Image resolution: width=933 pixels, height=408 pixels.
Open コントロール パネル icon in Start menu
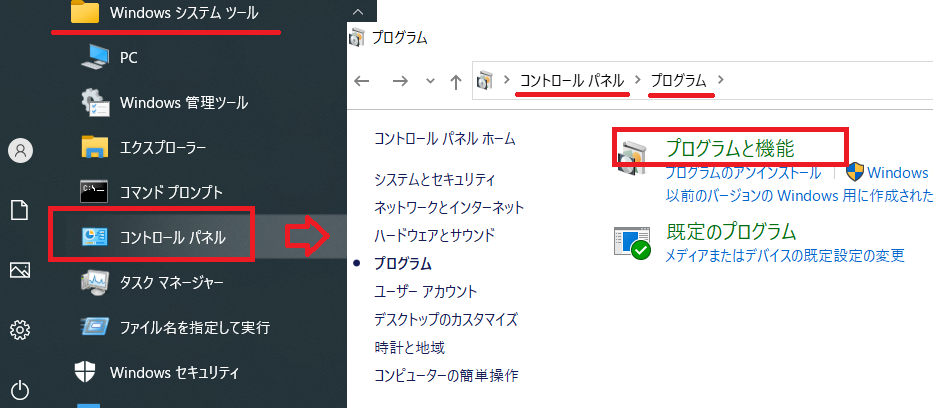click(x=95, y=237)
